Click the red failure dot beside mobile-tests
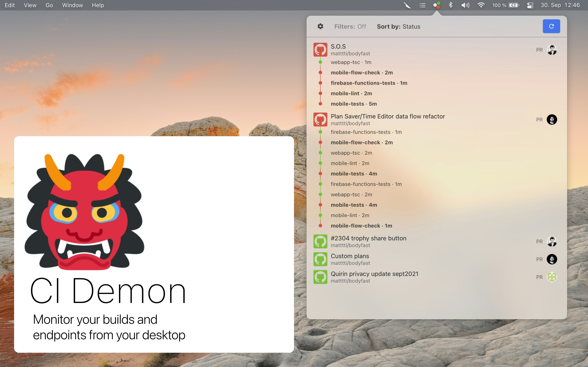The image size is (588, 367). (x=320, y=104)
